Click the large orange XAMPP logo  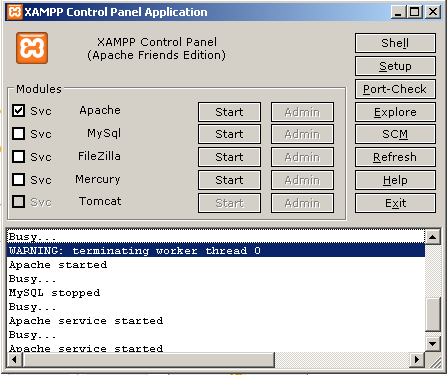32,48
